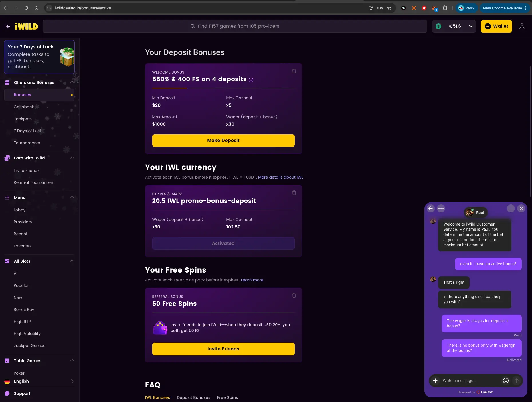This screenshot has width=532, height=402.
Task: Open the emoji picker in chat
Action: point(506,381)
